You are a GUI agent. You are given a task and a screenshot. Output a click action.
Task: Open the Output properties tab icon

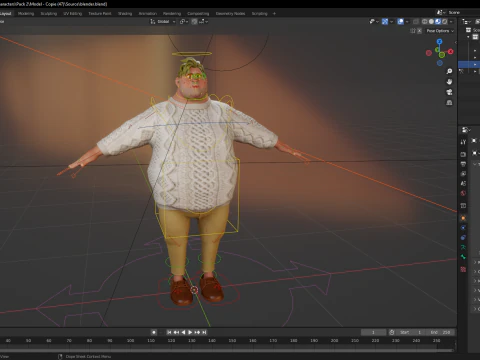point(463,164)
